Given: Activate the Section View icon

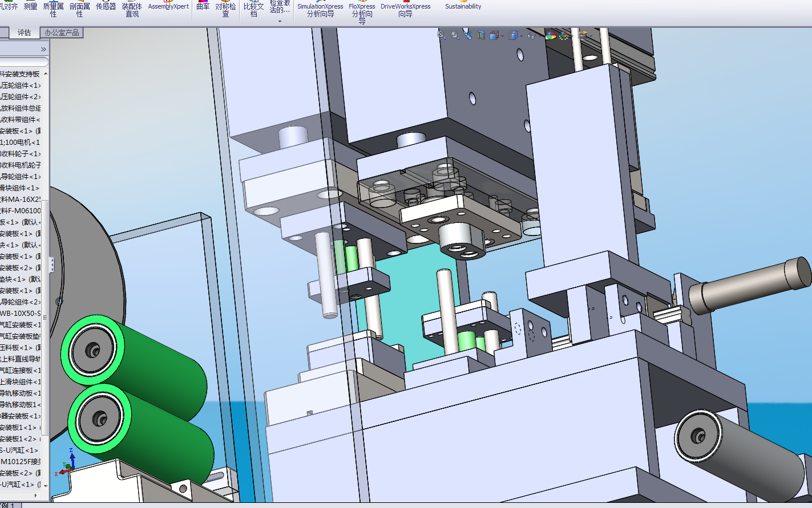Looking at the screenshot, I should [480, 35].
